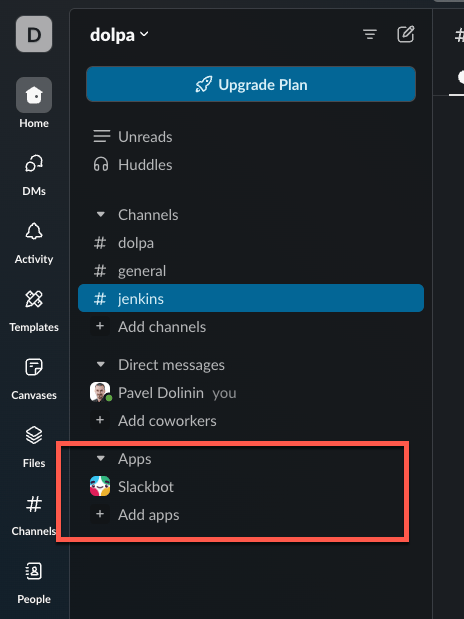
Task: Open the DMs section
Action: coord(34,175)
